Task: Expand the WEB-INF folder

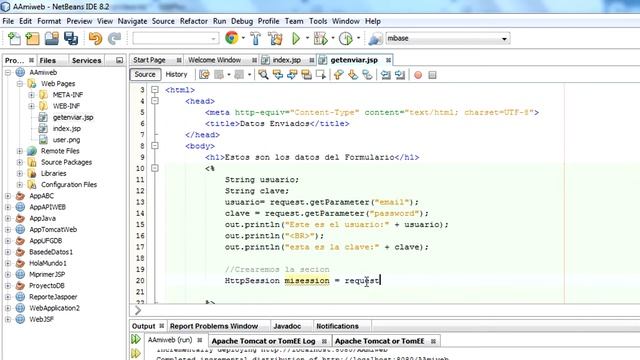Action: click(31, 106)
